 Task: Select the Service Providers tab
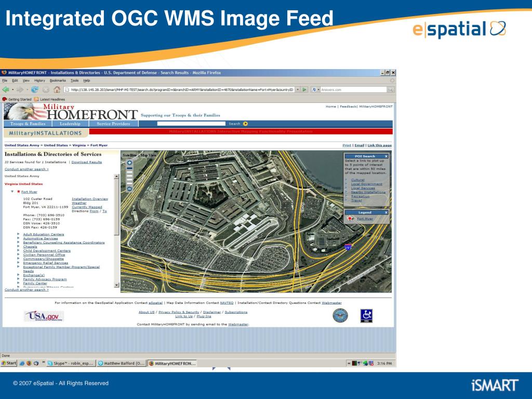point(113,124)
